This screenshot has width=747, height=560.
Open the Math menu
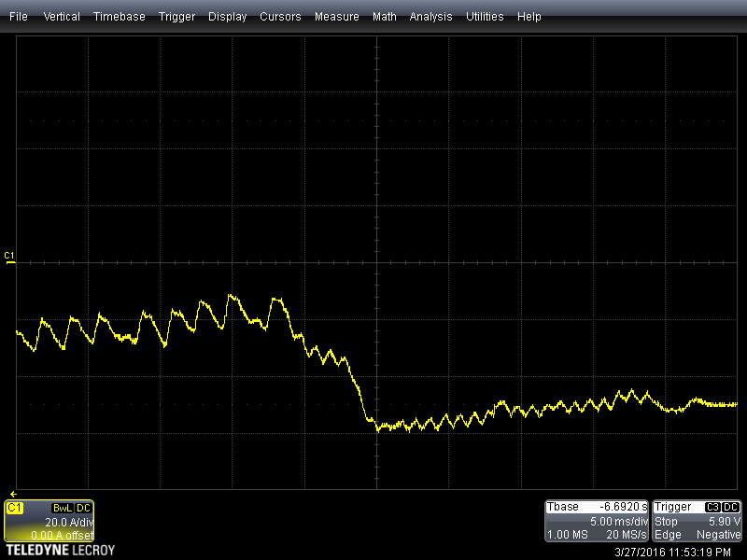coord(384,17)
